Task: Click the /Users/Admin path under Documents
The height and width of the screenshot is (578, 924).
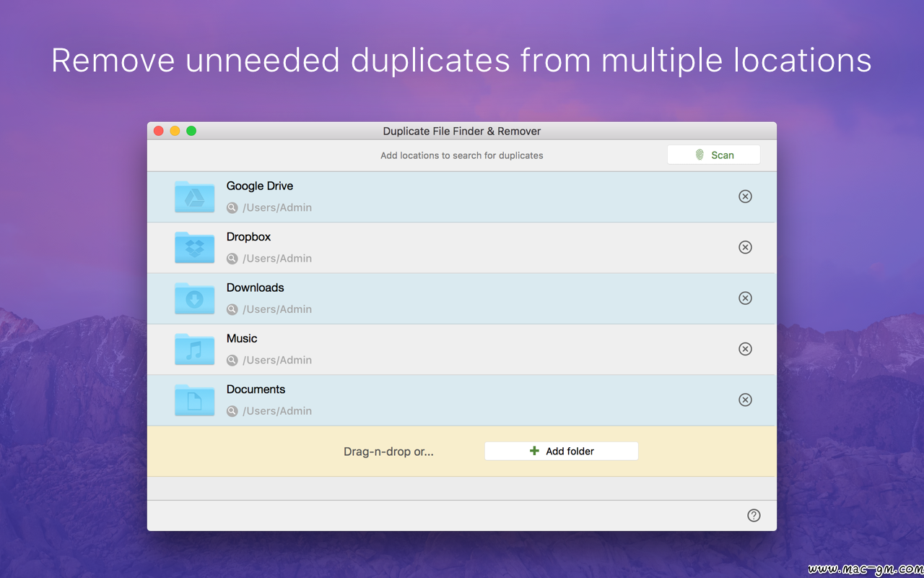Action: pos(277,410)
